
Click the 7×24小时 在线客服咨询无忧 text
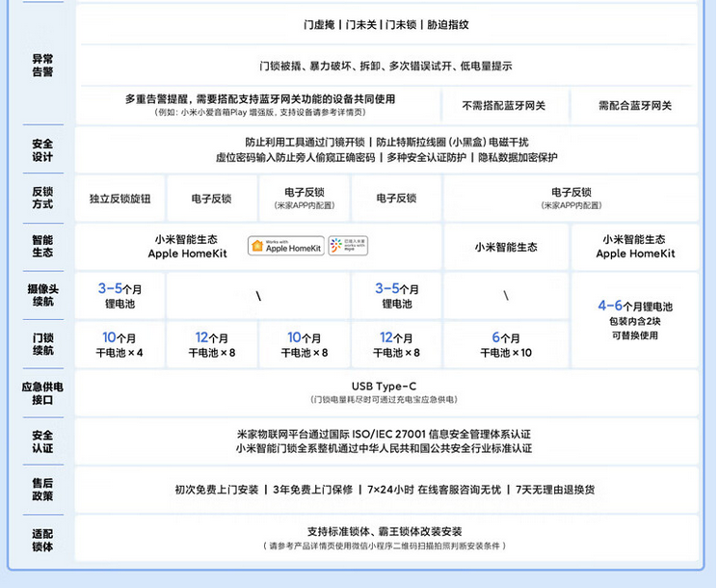[x=434, y=490]
